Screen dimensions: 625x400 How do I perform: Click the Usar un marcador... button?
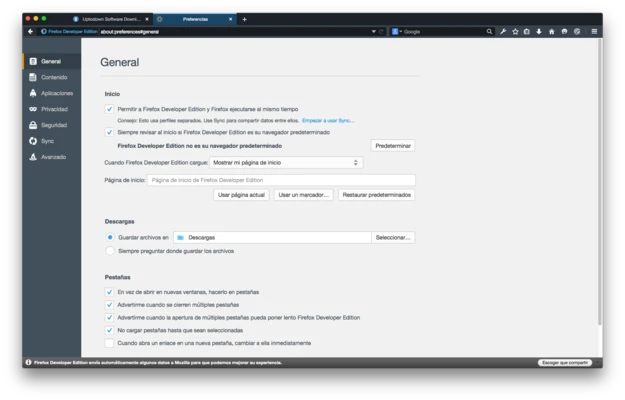pos(303,195)
